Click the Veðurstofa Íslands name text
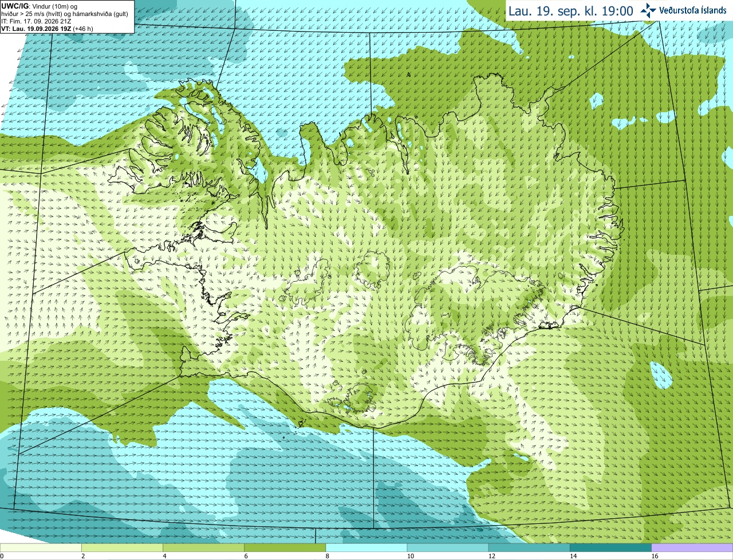Viewport: 733px width, 560px height. tap(692, 10)
